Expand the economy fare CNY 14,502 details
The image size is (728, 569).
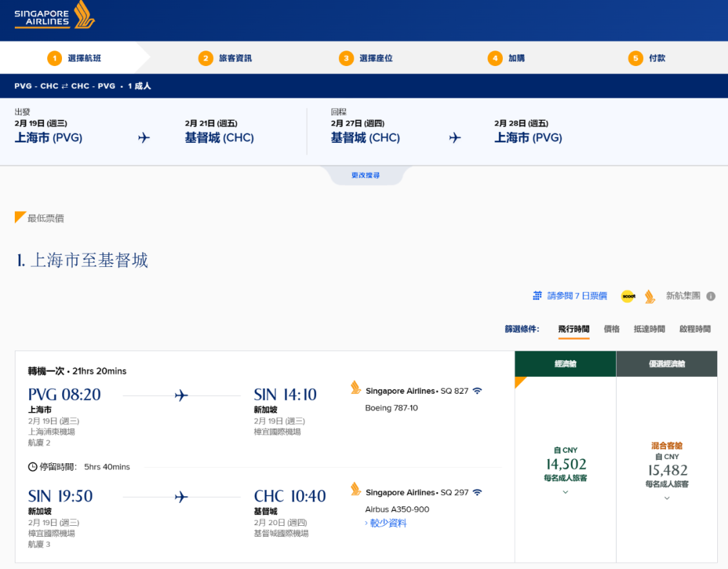[x=565, y=491]
